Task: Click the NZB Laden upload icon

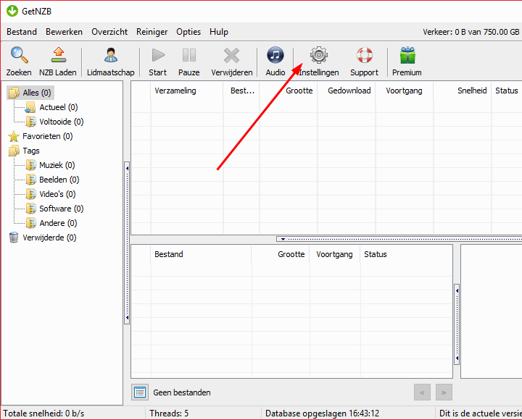Action: (58, 55)
